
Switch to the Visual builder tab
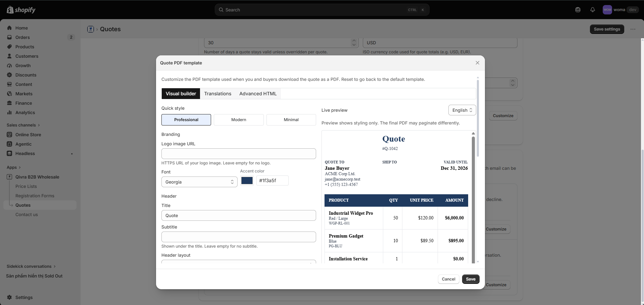click(181, 94)
